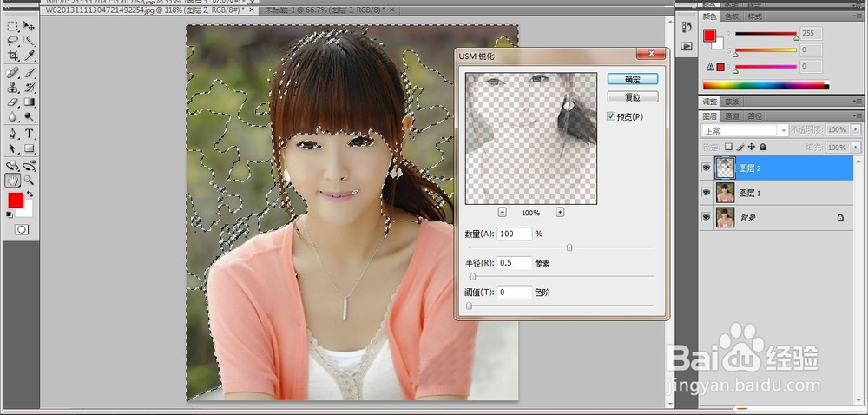Select the 3D Orbit camera tool
The image size is (868, 415).
coord(30,166)
